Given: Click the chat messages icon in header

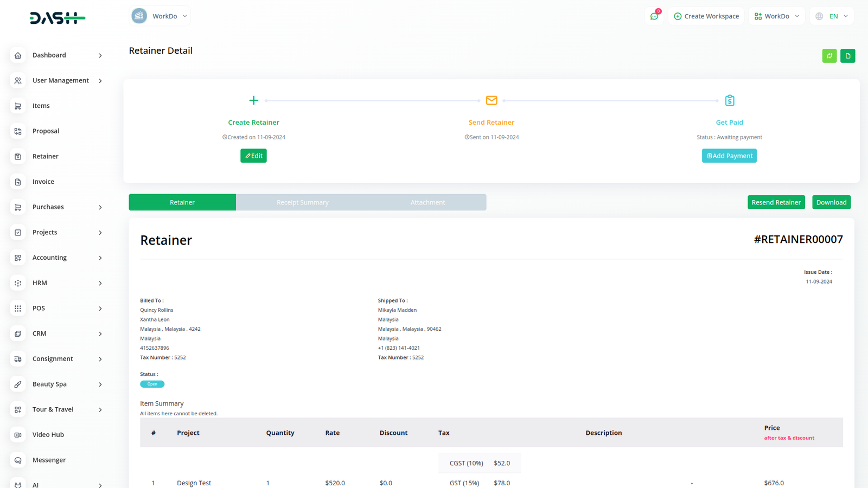Looking at the screenshot, I should [x=654, y=16].
